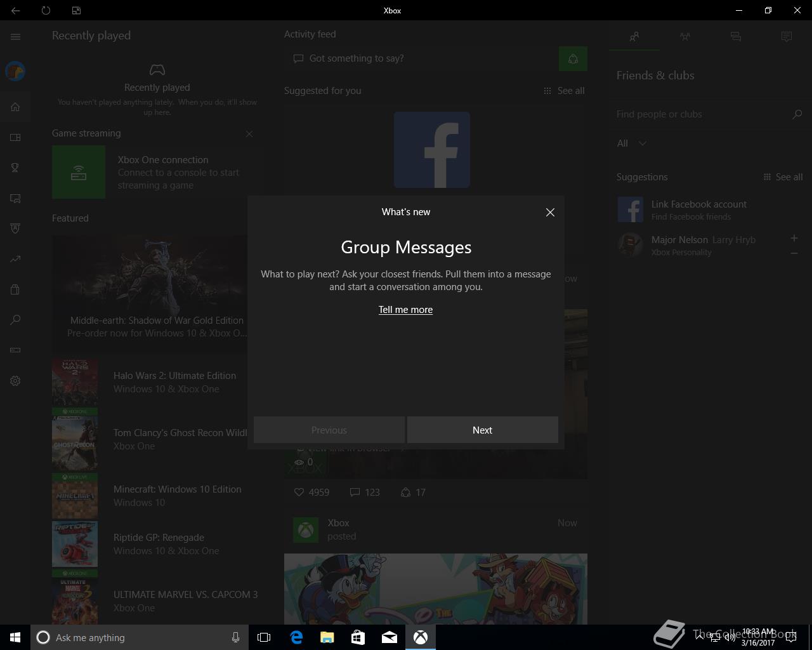Screen dimensions: 812x650
Task: Open the DuckTales post image
Action: click(x=436, y=589)
